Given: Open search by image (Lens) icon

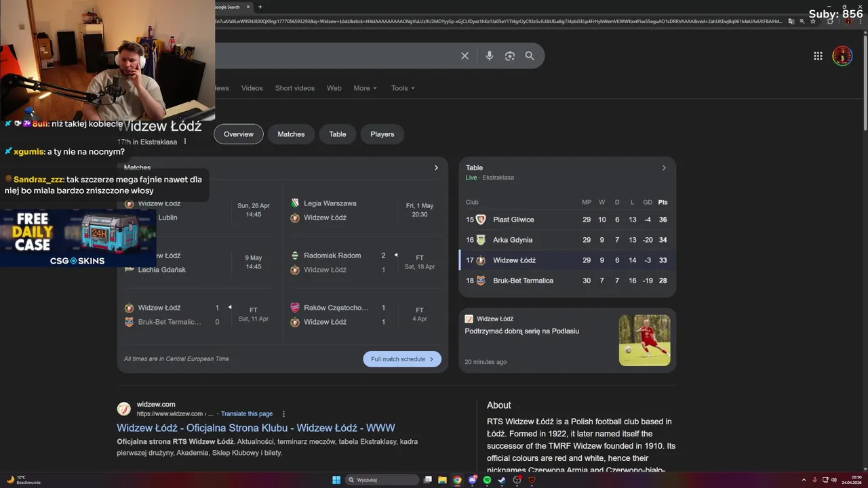Looking at the screenshot, I should pyautogui.click(x=510, y=56).
